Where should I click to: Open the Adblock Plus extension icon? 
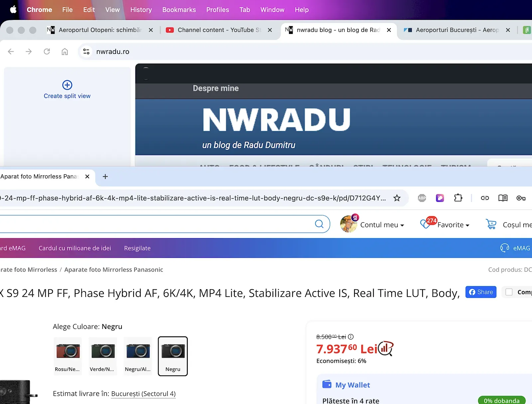point(422,198)
